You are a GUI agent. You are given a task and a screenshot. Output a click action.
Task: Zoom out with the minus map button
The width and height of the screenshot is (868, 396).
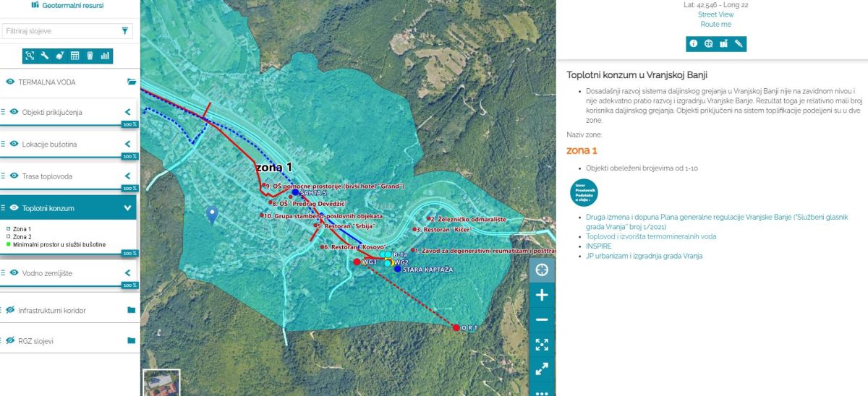tap(542, 319)
